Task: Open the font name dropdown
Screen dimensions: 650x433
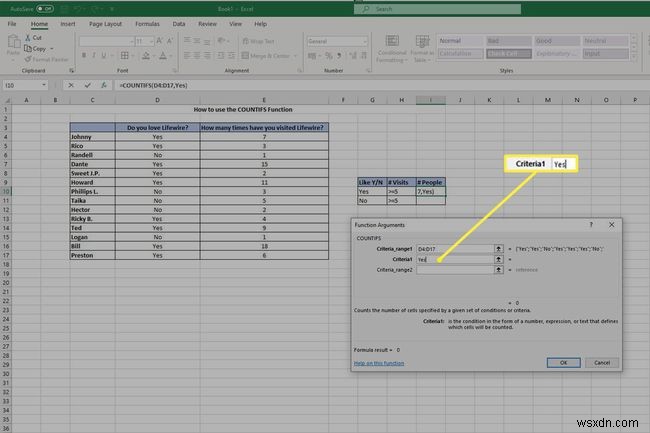Action: [x=132, y=41]
